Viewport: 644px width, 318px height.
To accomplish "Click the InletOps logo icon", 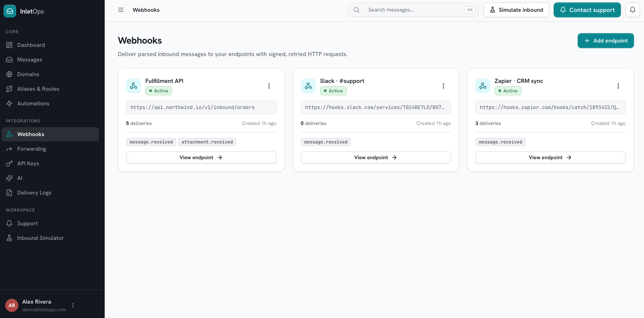I will tap(10, 11).
